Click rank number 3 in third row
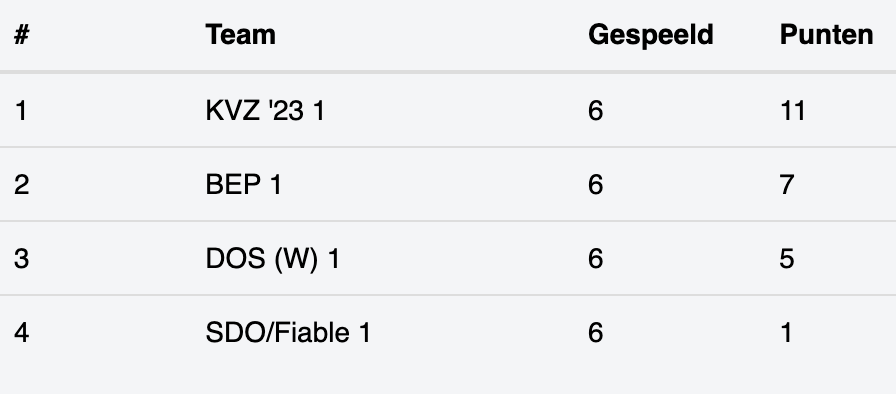The height and width of the screenshot is (394, 896). click(22, 259)
